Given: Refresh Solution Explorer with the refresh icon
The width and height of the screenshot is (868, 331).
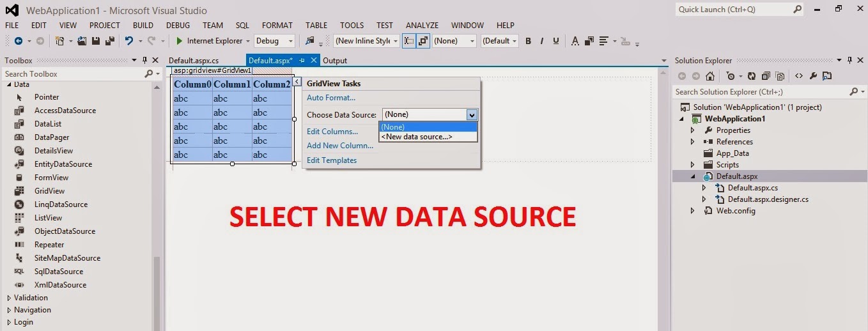Looking at the screenshot, I should pos(751,76).
